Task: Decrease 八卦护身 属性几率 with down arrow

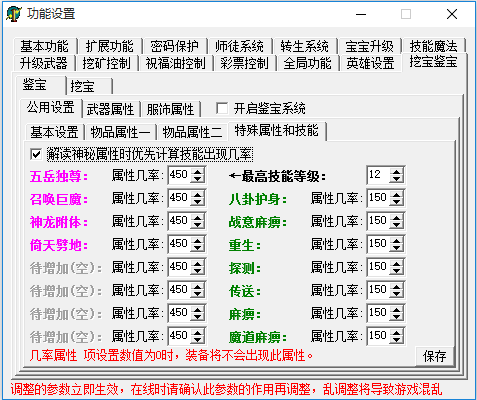Action: click(x=396, y=202)
